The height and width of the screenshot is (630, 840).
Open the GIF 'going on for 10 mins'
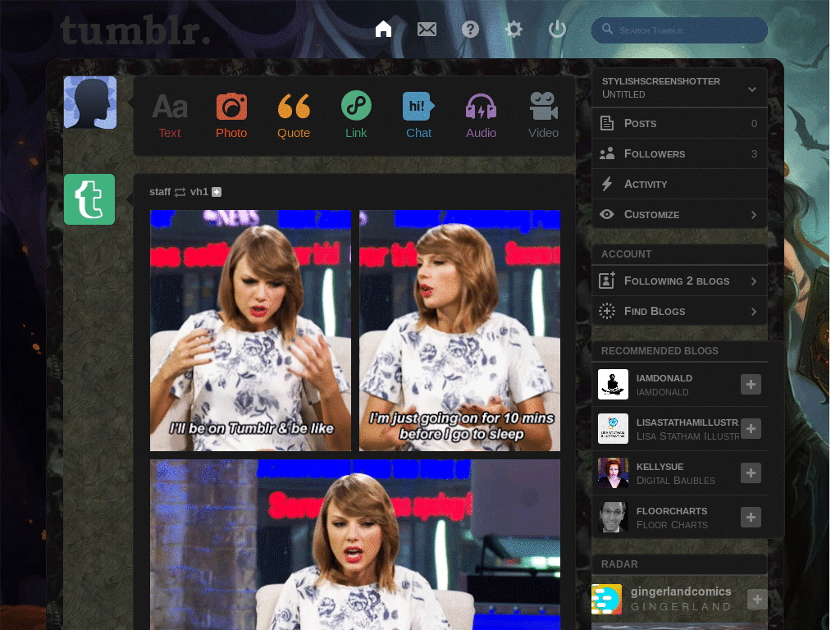[459, 331]
